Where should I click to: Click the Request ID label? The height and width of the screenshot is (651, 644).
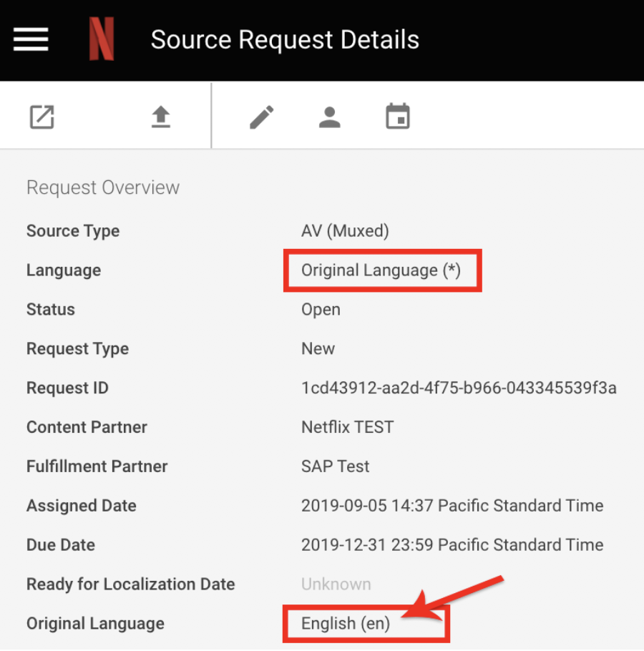coord(68,388)
